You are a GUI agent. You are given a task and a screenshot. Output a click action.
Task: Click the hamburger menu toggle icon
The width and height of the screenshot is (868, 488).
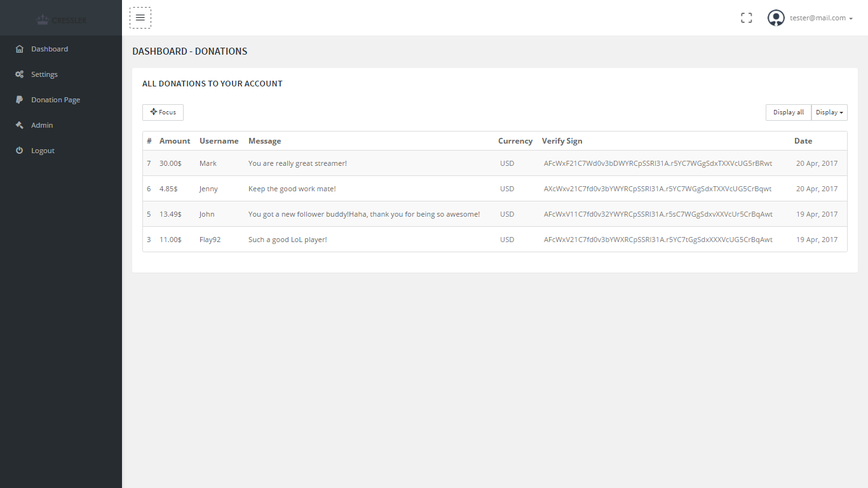point(140,18)
